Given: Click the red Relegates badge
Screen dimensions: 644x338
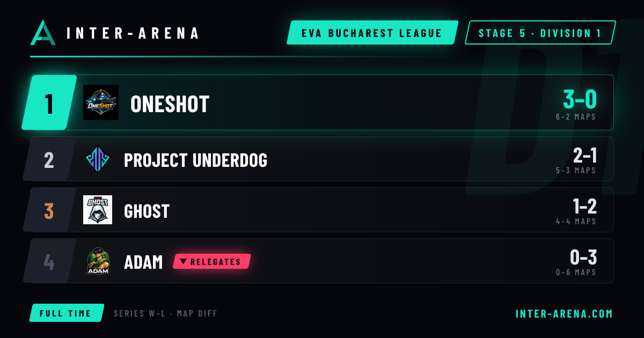Looking at the screenshot, I should click(x=212, y=261).
